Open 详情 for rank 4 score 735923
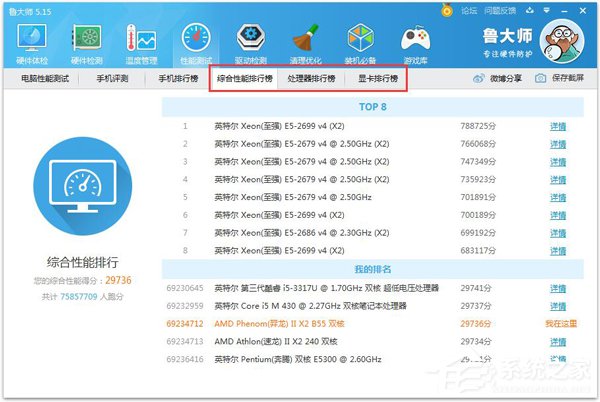The height and width of the screenshot is (402, 600). (558, 180)
